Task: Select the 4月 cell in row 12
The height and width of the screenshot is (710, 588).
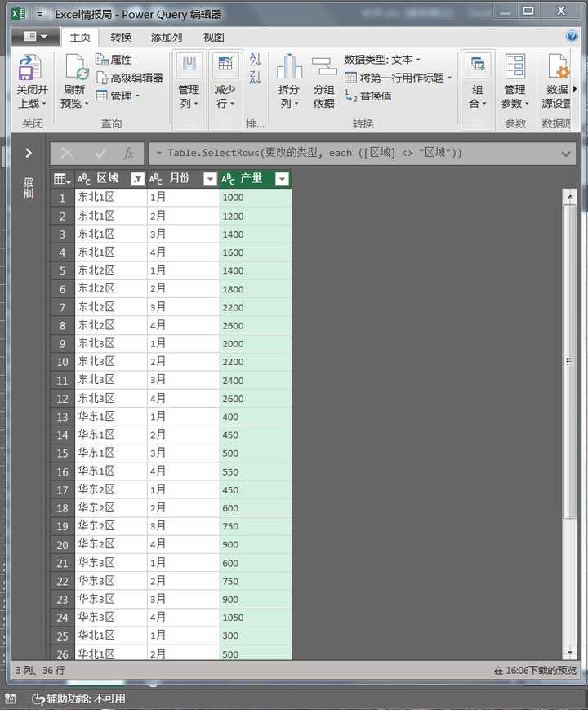Action: pos(183,399)
